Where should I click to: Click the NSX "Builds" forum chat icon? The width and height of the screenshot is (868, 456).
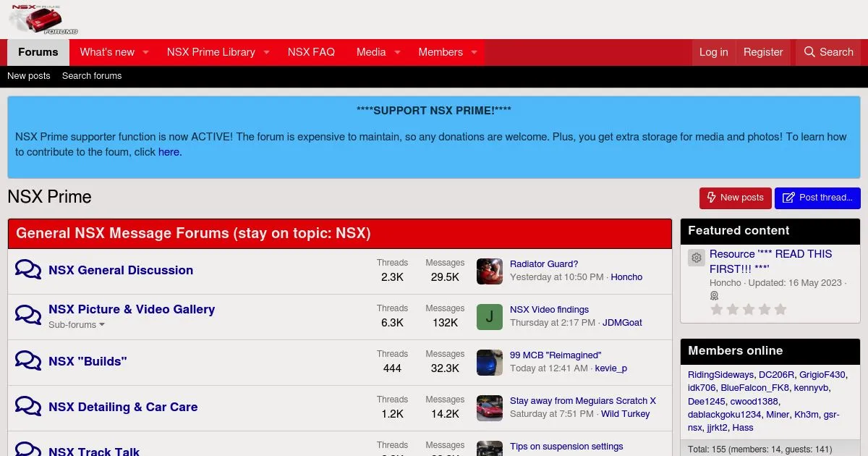(28, 361)
